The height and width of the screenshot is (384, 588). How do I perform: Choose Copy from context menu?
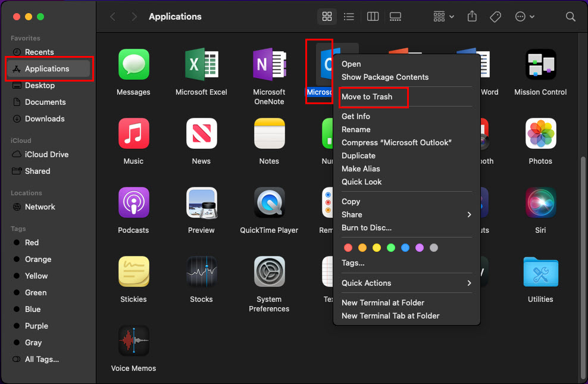[406, 202]
